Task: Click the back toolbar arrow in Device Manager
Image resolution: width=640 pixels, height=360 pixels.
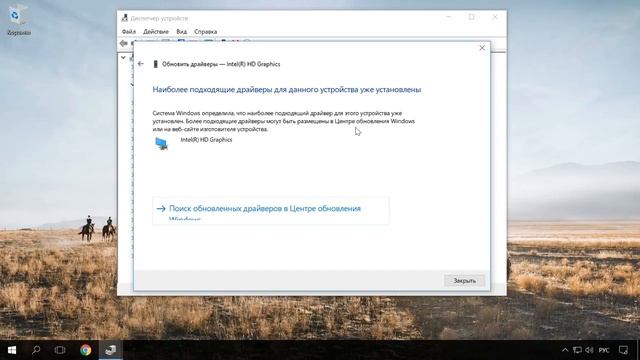Action: pyautogui.click(x=124, y=43)
